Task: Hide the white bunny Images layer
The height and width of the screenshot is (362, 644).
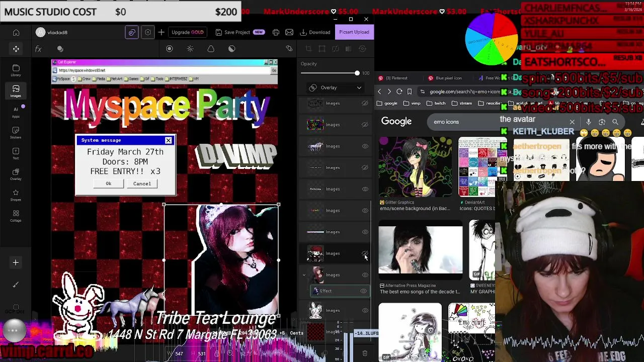Action: pyautogui.click(x=365, y=311)
